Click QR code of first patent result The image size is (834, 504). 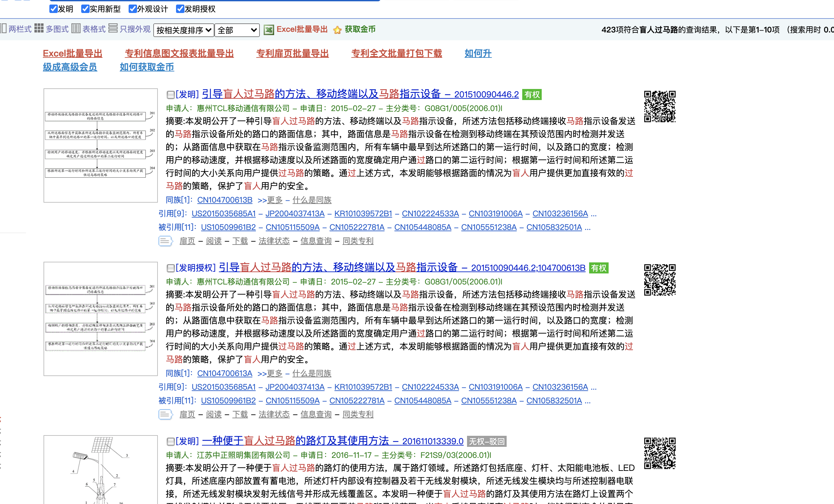660,106
